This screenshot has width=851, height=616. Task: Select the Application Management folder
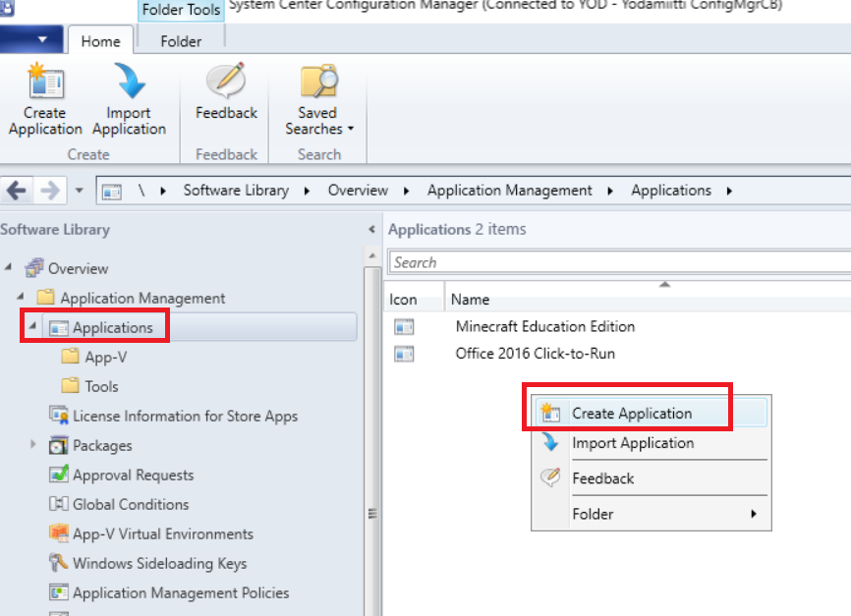(131, 298)
